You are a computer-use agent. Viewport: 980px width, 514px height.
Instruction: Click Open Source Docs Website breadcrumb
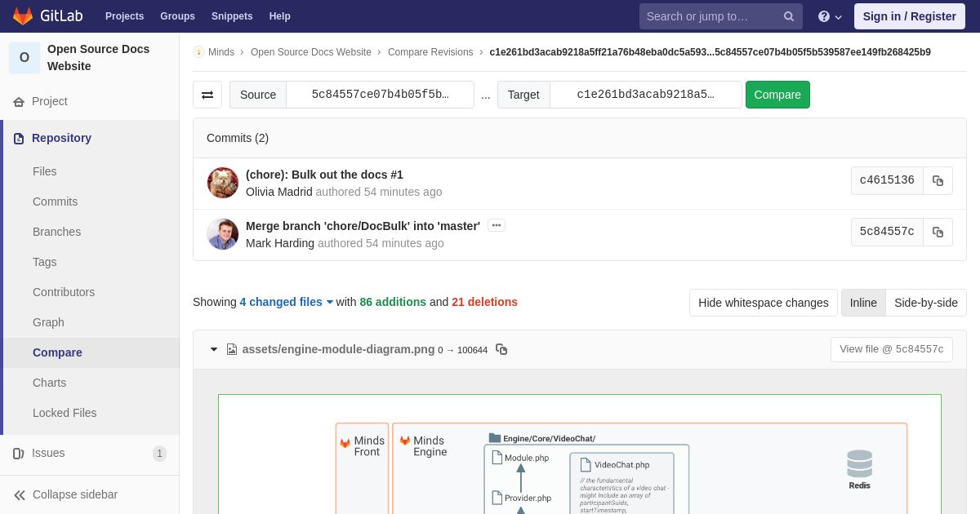(311, 52)
